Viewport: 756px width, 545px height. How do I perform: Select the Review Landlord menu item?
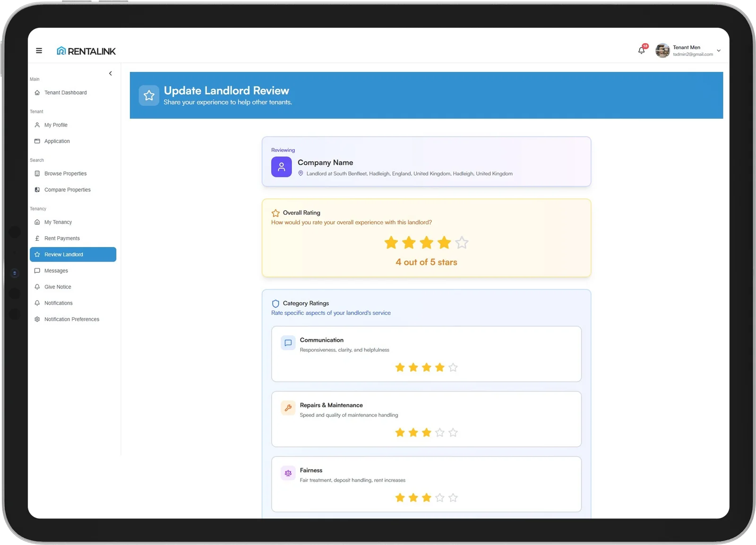[73, 255]
